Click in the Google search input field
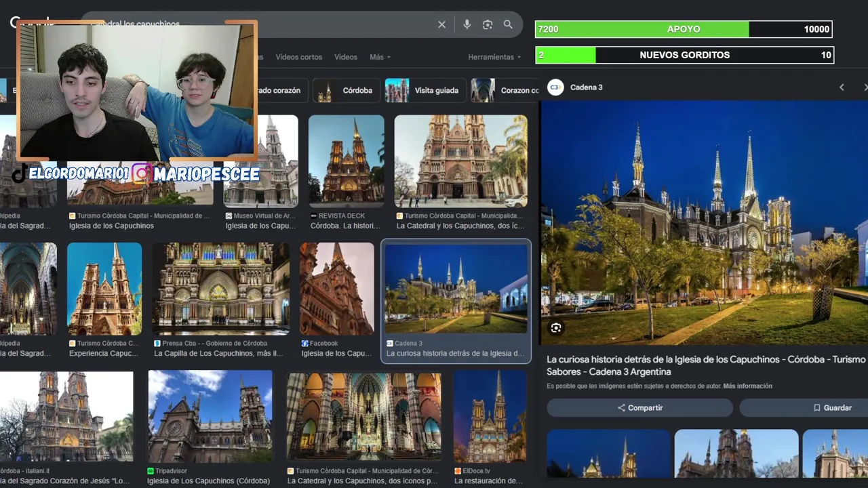The image size is (868, 488). click(264, 24)
